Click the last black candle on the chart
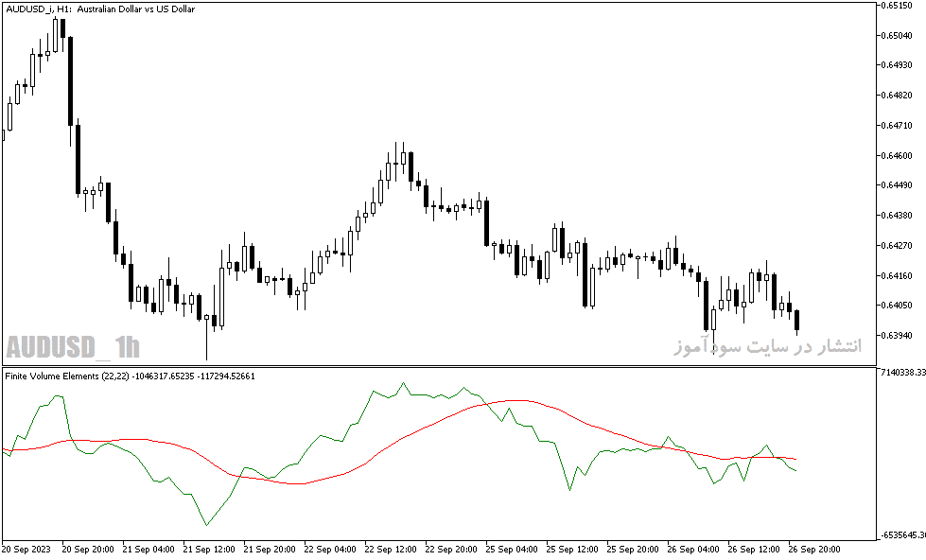This screenshot has height=560, width=926. pos(796,320)
